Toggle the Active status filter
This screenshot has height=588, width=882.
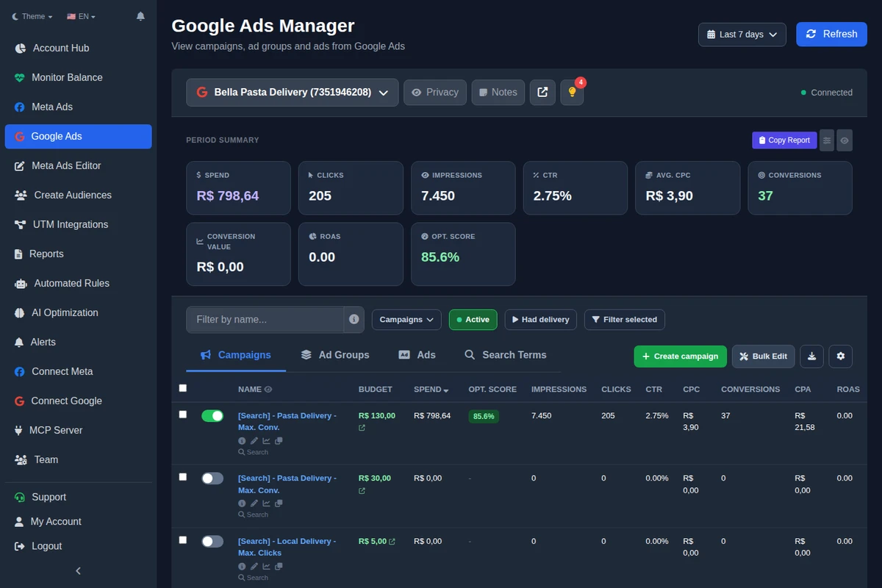(x=473, y=320)
